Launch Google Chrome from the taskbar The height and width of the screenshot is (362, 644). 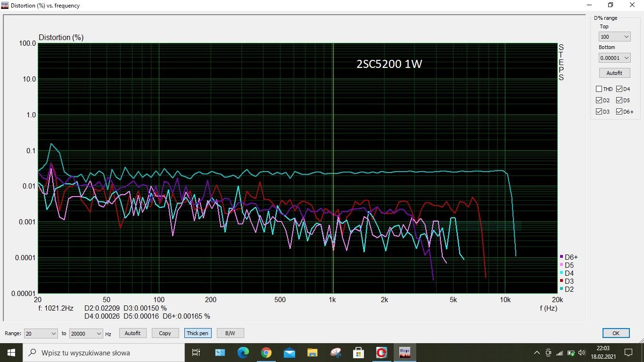click(266, 353)
